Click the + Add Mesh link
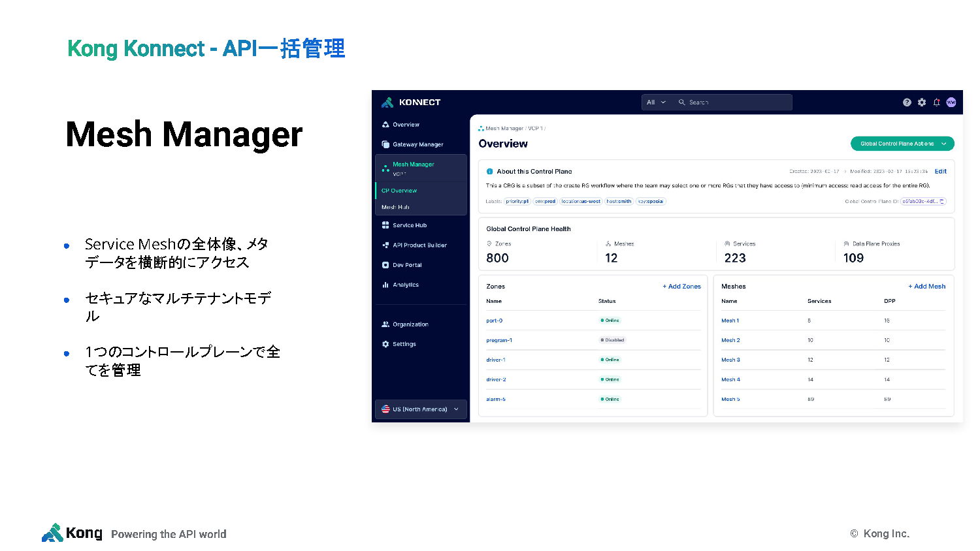The height and width of the screenshot is (551, 980). (926, 287)
